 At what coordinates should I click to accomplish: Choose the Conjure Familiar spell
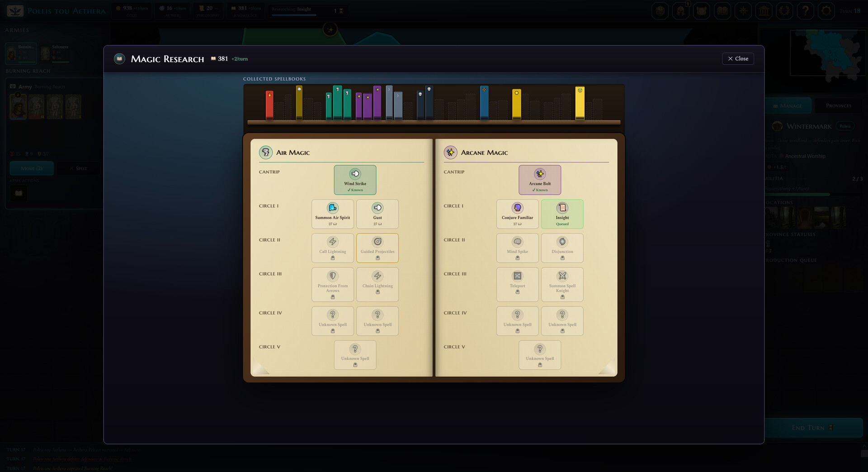(x=517, y=214)
